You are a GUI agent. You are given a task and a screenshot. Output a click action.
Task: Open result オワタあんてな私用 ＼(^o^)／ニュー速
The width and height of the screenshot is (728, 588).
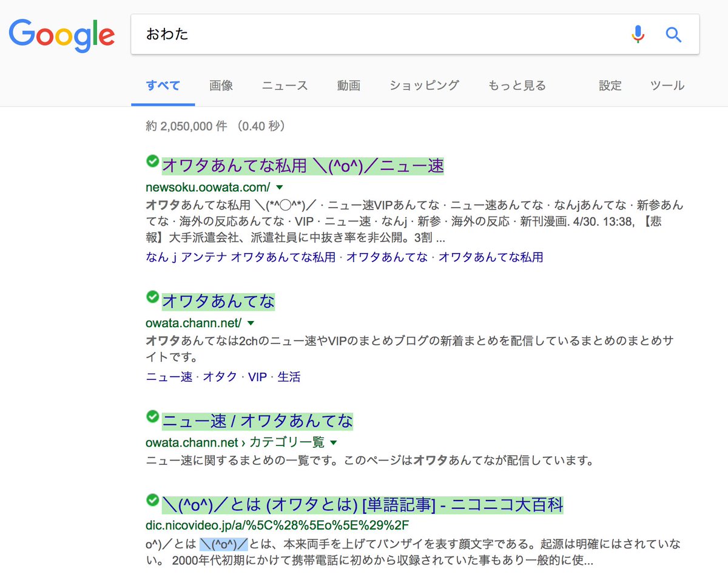tap(303, 165)
